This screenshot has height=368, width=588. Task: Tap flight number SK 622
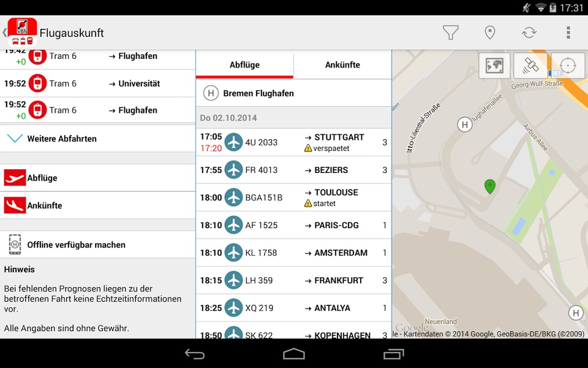pyautogui.click(x=258, y=335)
